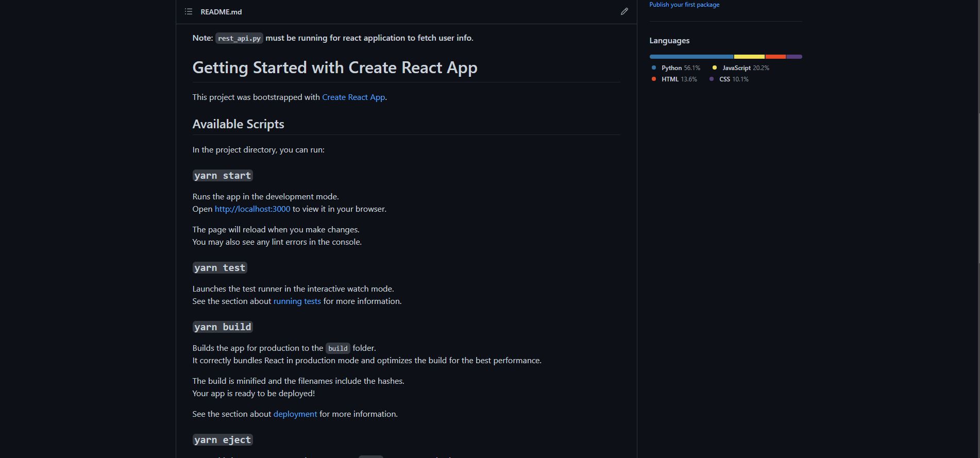The image size is (980, 458).
Task: Follow the deployment link
Action: click(x=295, y=414)
